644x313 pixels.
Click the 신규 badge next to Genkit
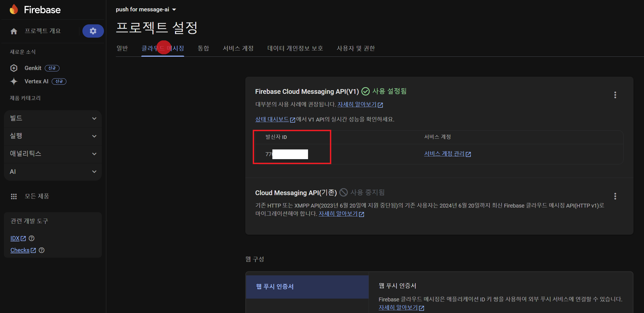52,68
